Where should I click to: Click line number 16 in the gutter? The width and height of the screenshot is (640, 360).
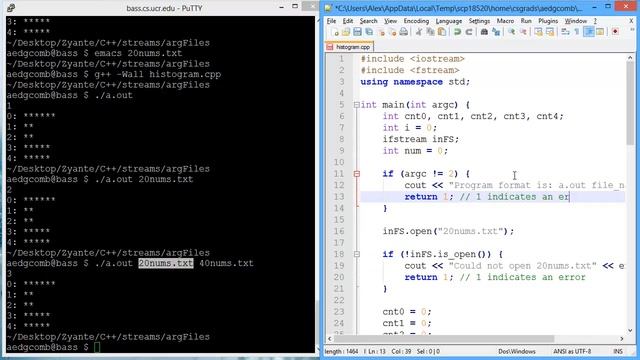click(339, 231)
